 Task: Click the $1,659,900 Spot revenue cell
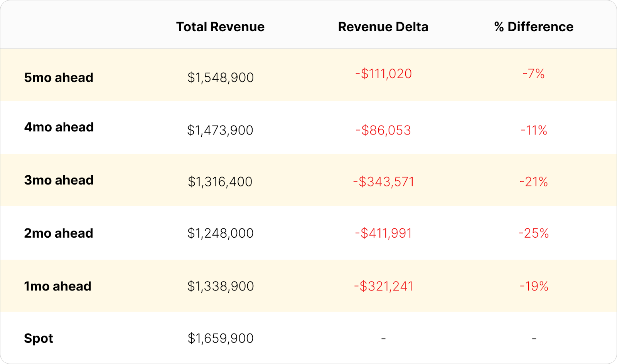click(221, 339)
